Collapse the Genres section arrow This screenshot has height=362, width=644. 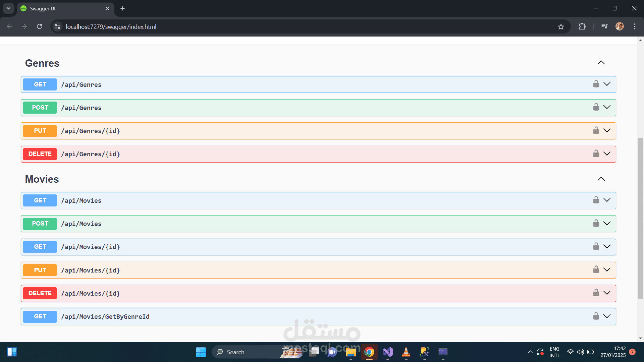601,63
